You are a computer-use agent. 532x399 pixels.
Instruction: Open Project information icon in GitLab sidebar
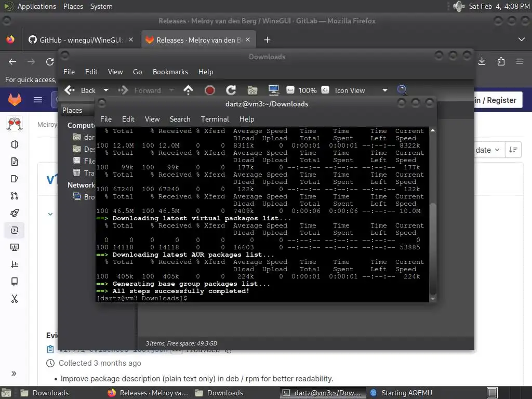14,144
